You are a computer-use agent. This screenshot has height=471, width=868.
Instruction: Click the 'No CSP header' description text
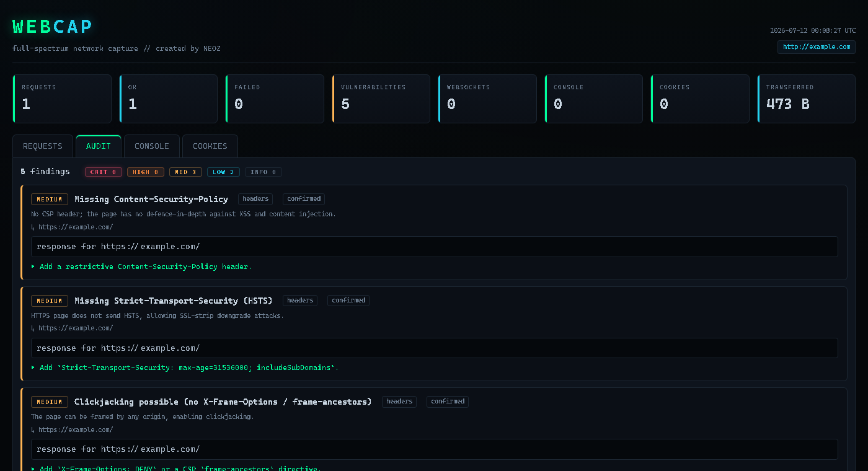(184, 214)
